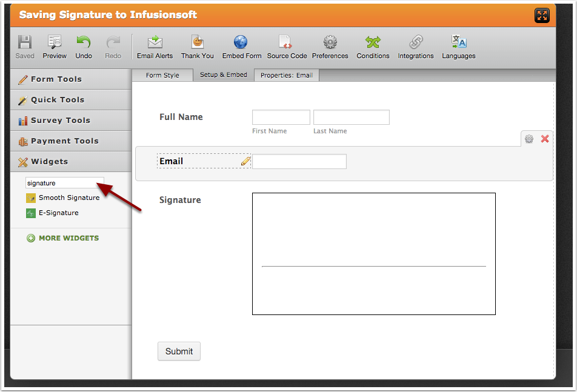Click the Embed Form globe icon

[241, 42]
